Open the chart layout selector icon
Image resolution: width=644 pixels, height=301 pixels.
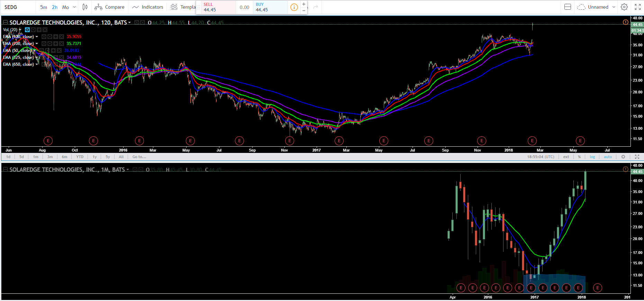pyautogui.click(x=568, y=7)
